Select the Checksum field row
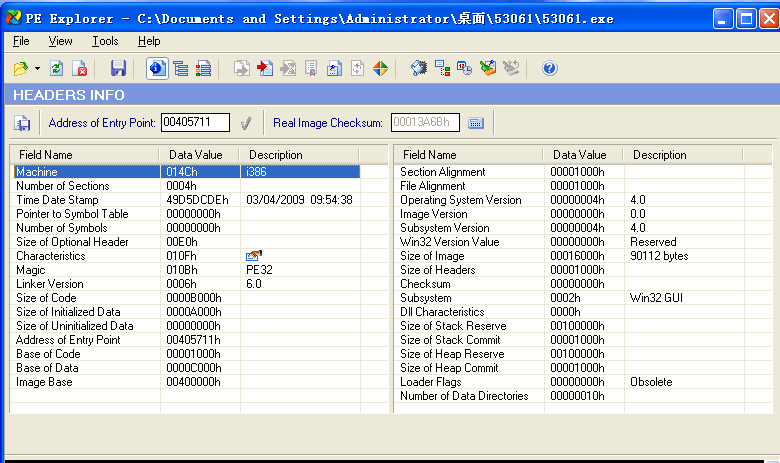 571,284
